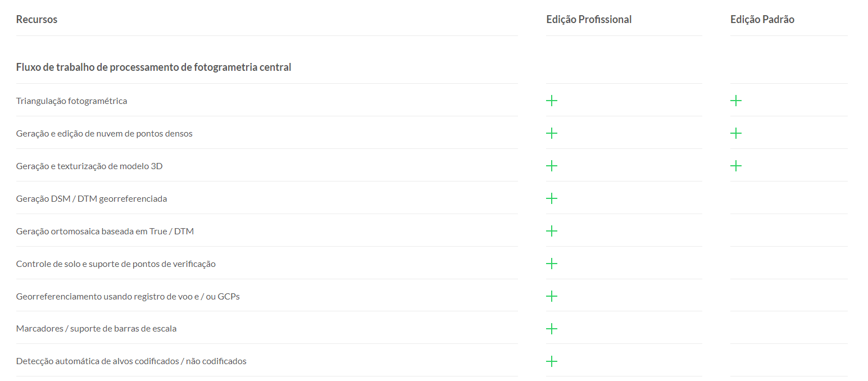Click the Professional plus for Triangulação fotogramétrica
868x381 pixels.
[x=552, y=101]
